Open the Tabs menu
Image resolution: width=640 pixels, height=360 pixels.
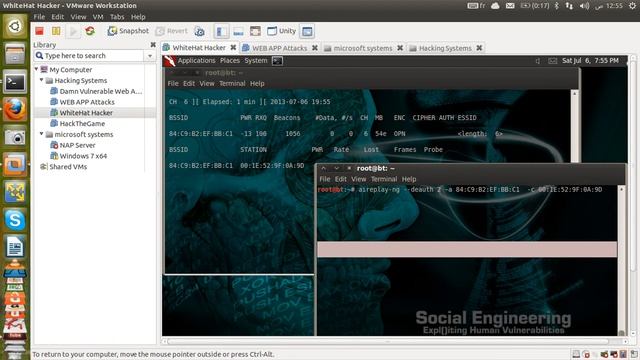117,17
